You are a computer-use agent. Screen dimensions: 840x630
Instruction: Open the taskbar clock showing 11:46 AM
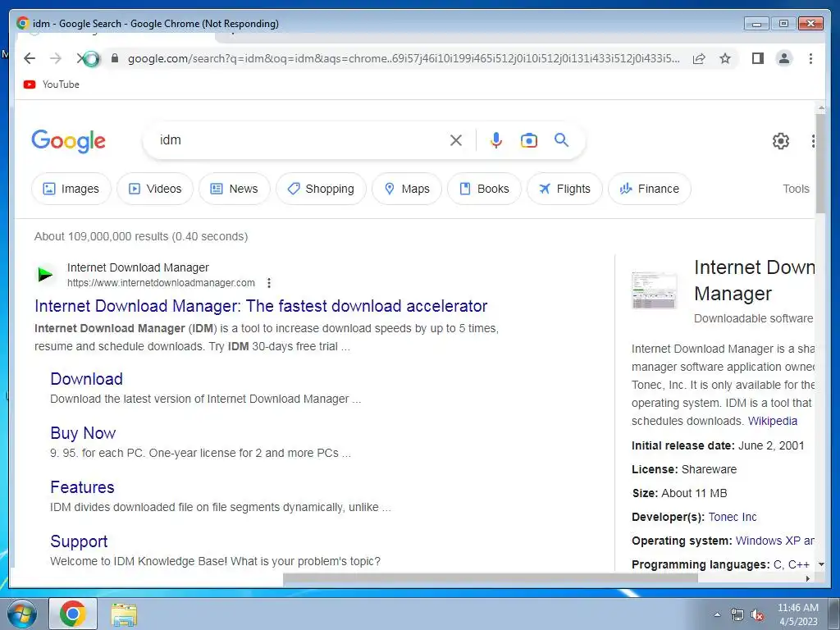pyautogui.click(x=798, y=614)
